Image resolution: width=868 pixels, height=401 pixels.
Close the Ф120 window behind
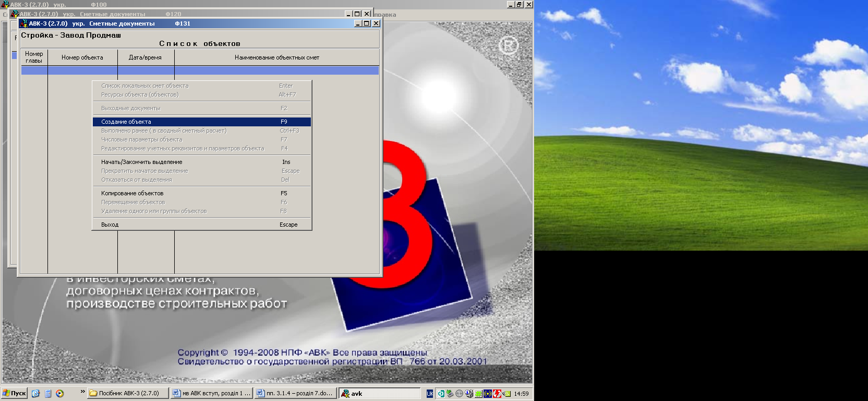[367, 14]
